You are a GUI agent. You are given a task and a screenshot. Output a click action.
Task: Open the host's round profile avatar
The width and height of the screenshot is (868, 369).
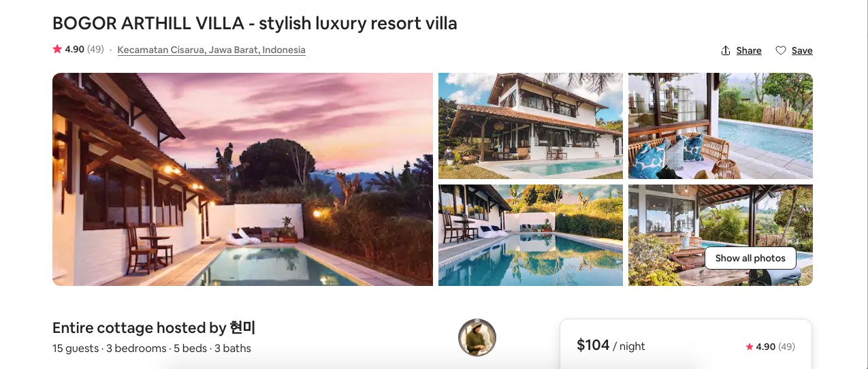pos(477,337)
